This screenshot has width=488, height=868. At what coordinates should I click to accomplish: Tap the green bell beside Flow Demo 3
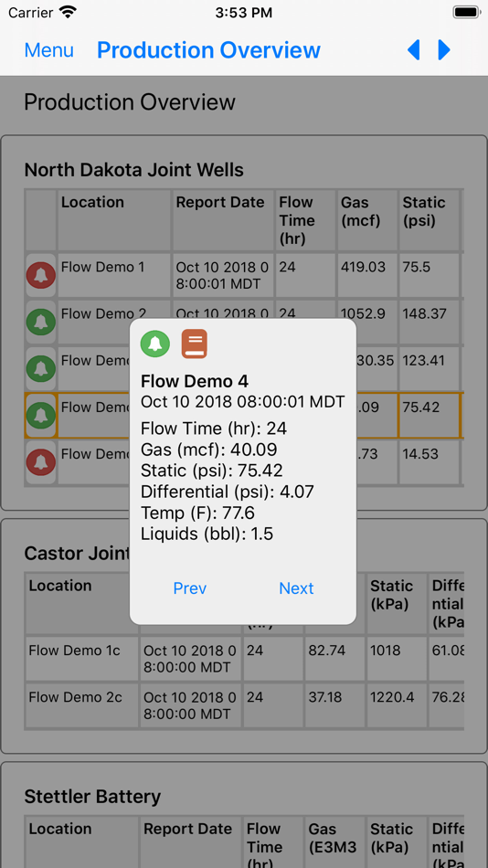pos(40,369)
